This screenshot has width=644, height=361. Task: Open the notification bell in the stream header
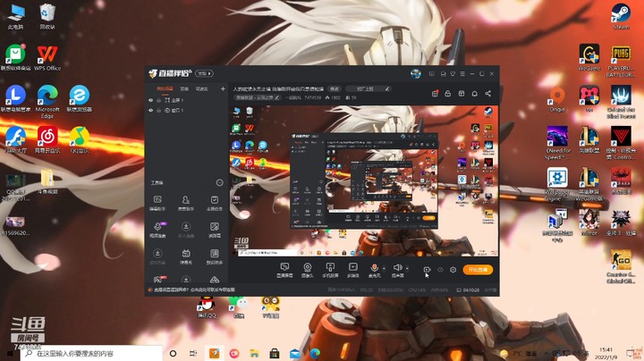474,94
